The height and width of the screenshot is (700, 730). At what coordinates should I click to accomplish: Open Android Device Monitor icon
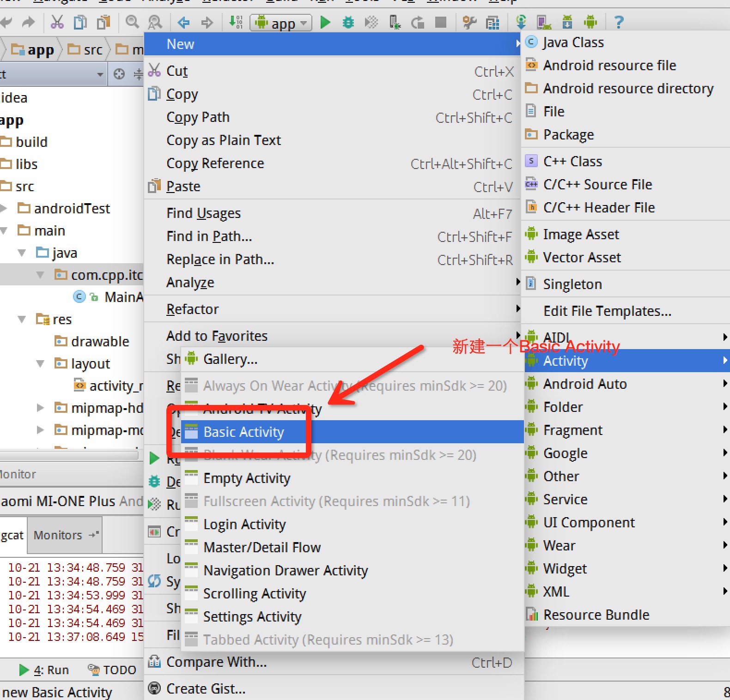tap(590, 22)
